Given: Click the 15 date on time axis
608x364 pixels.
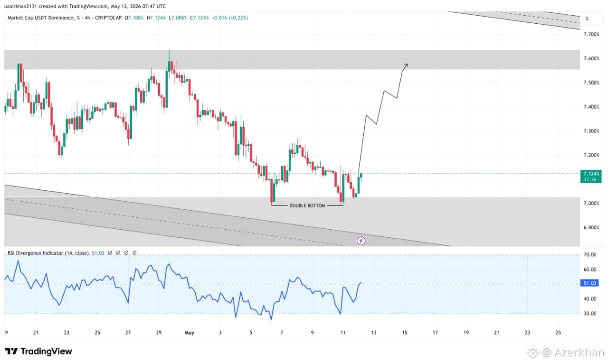Looking at the screenshot, I should point(405,333).
